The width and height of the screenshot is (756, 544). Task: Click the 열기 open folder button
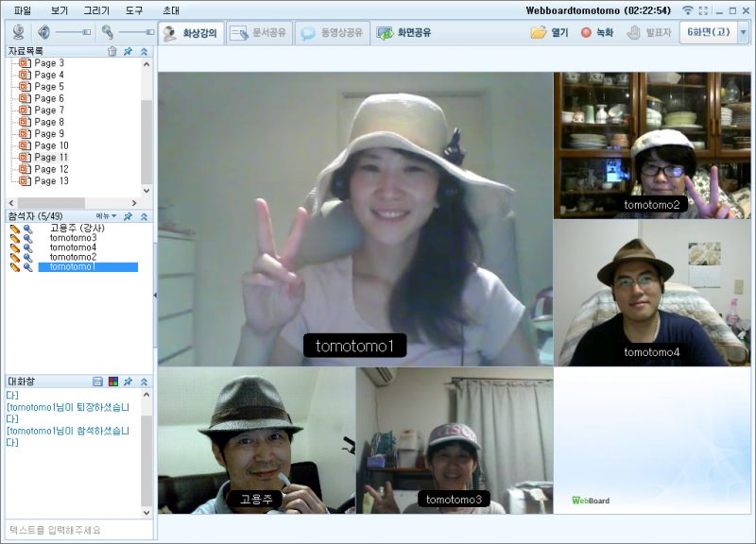pos(552,32)
